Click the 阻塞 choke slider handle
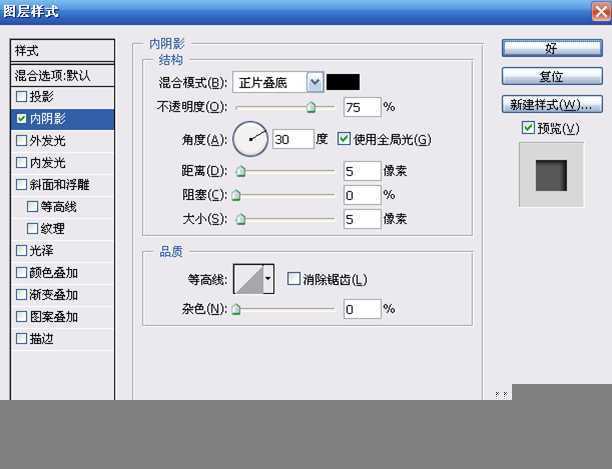612x469 pixels. click(x=236, y=195)
